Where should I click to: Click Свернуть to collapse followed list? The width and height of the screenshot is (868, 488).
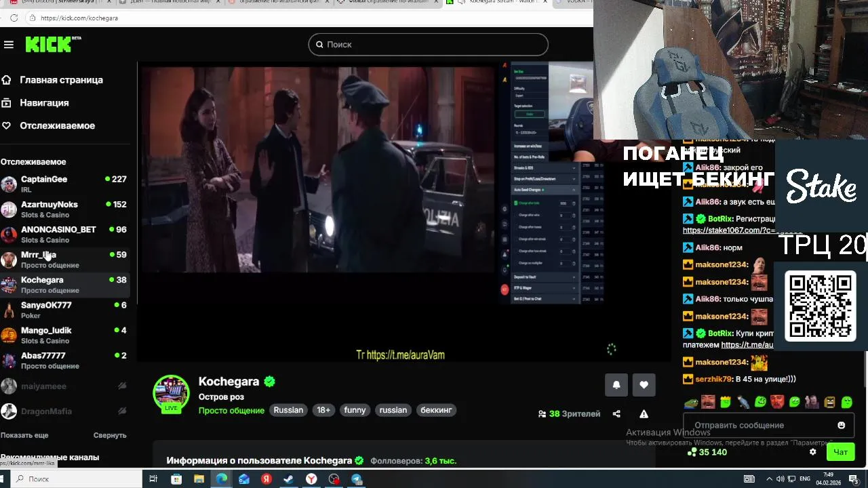coord(110,435)
